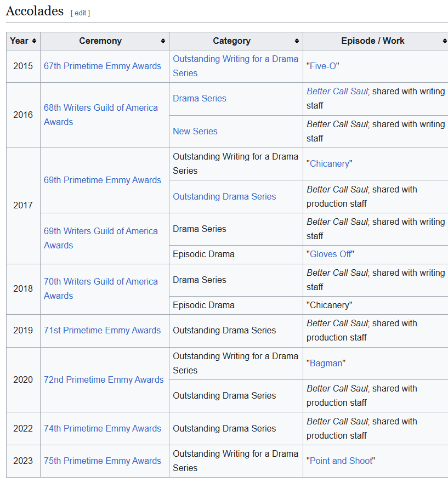The height and width of the screenshot is (482, 448).
Task: Select the year 2016 cell
Action: pyautogui.click(x=23, y=115)
